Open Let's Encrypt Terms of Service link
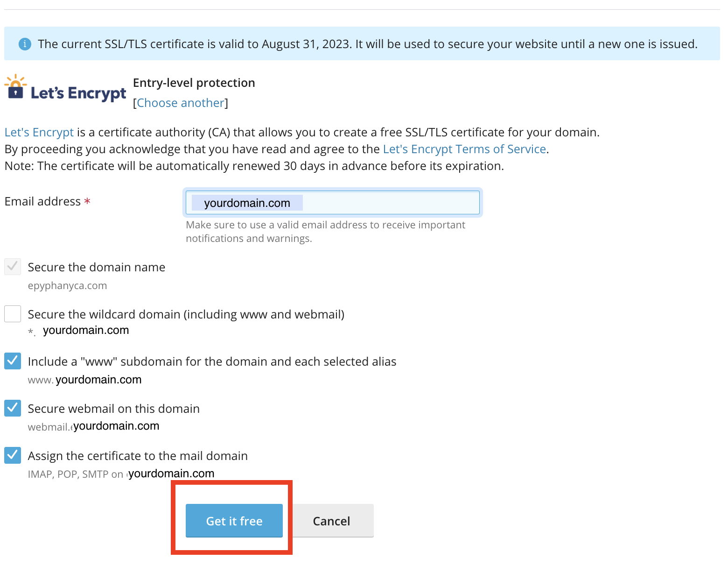The image size is (728, 566). point(464,149)
